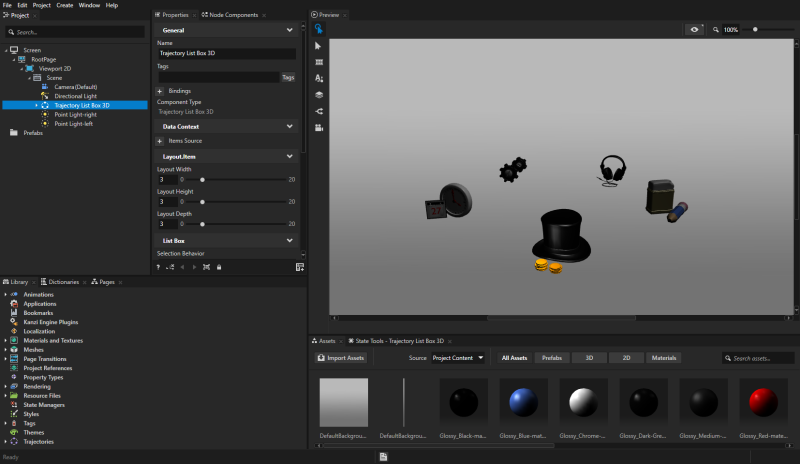Click the layers icon in Preview toolbar

[x=319, y=94]
